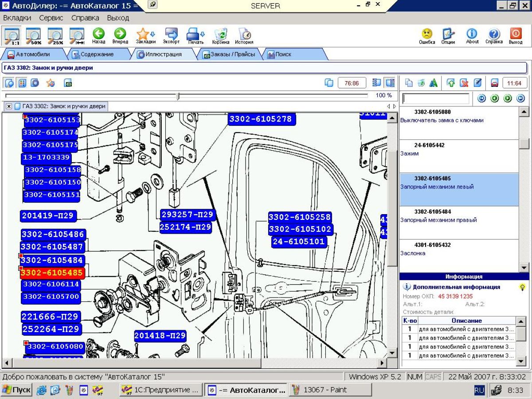Click the letter-A font icon

pos(434,83)
